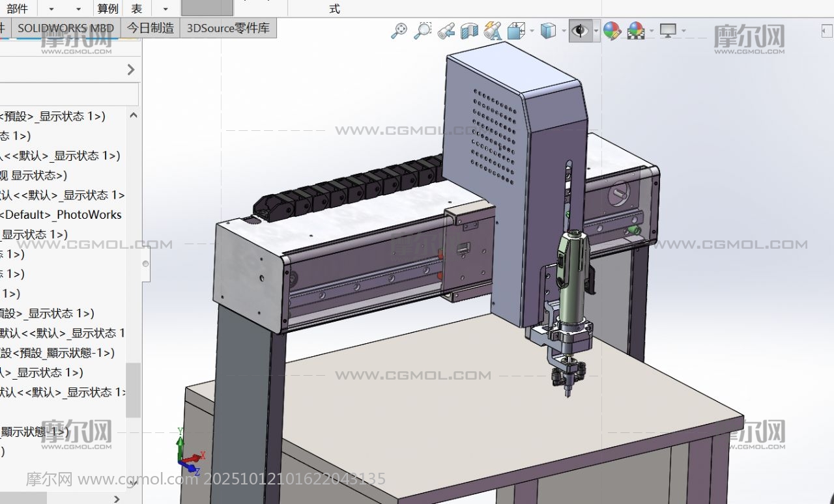Click the View Orientation cube icon
The height and width of the screenshot is (504, 834).
click(x=516, y=31)
